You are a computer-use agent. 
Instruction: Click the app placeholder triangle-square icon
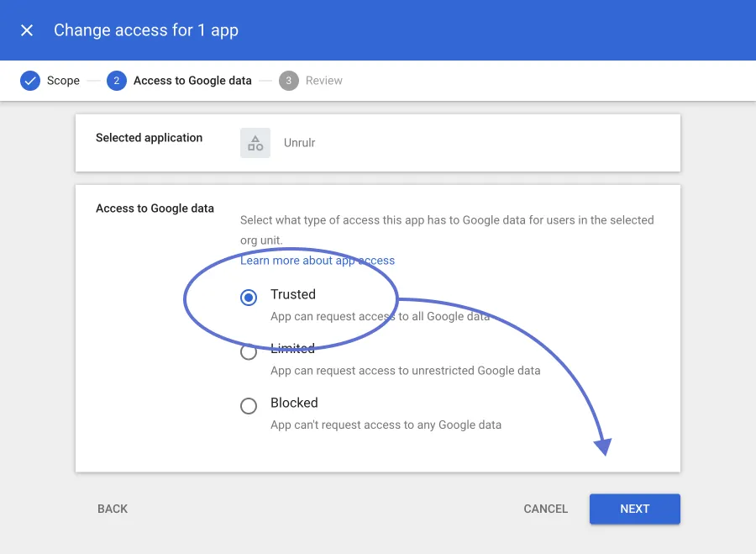pos(255,143)
